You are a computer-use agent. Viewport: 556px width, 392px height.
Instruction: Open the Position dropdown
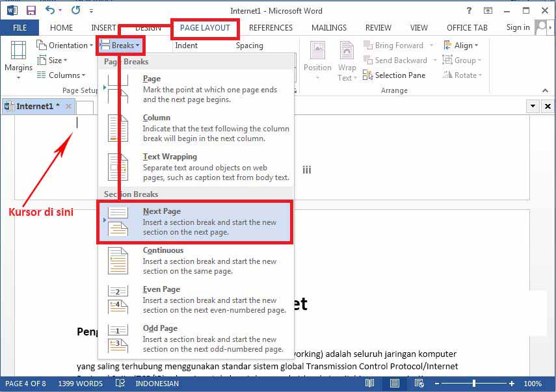point(317,60)
